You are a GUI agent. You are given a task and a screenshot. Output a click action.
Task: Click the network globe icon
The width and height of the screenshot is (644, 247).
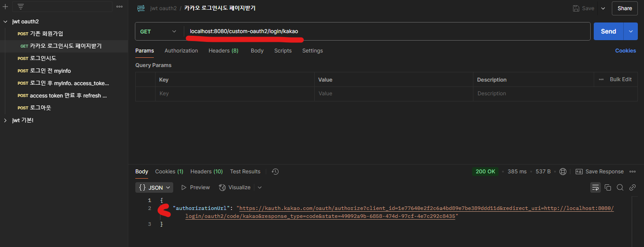[x=563, y=172]
